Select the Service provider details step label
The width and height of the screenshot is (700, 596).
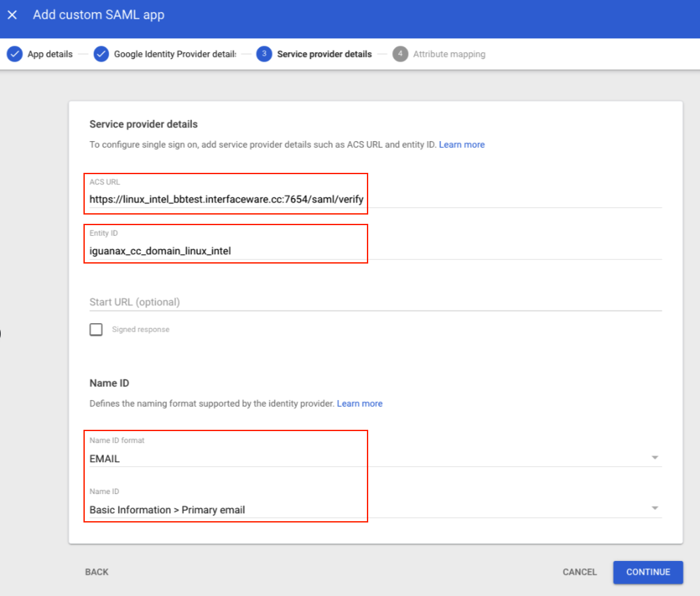(x=324, y=54)
